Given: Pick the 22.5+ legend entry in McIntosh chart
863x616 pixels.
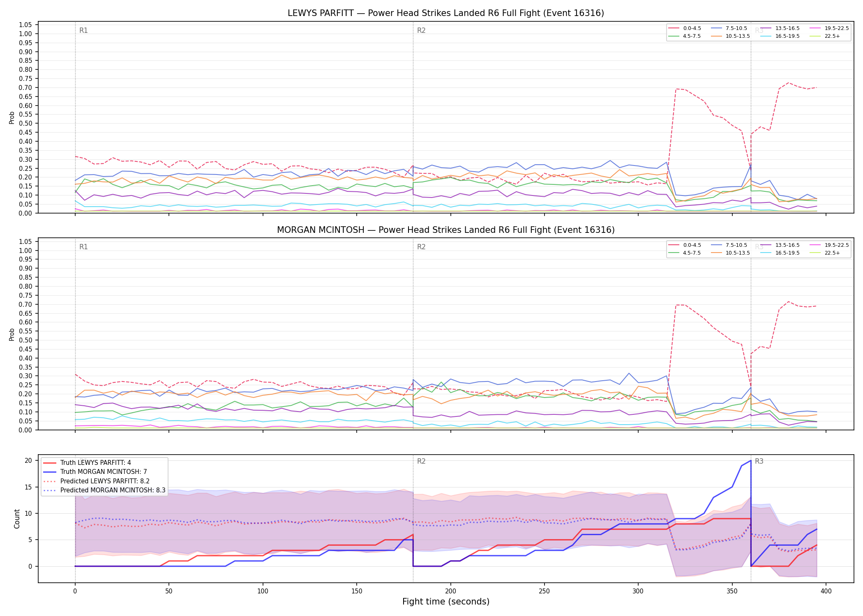Looking at the screenshot, I should (825, 253).
